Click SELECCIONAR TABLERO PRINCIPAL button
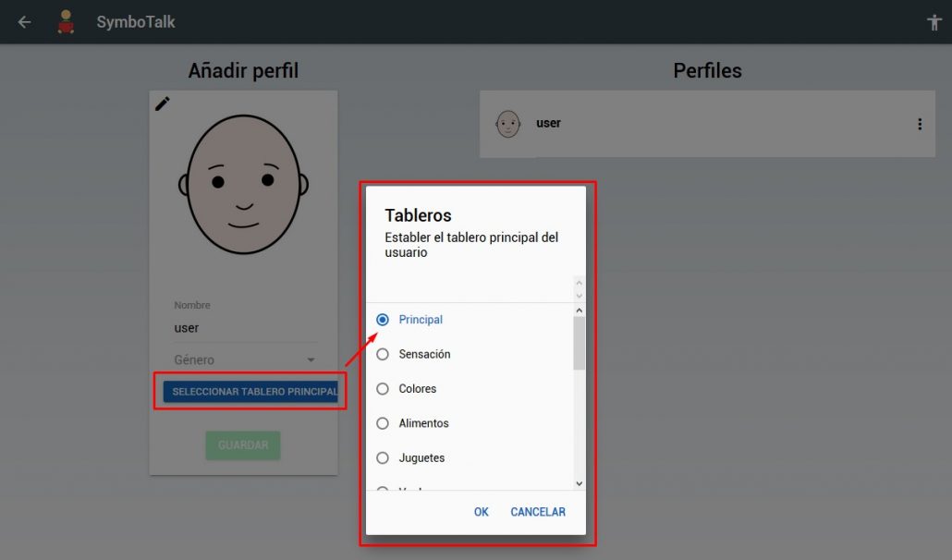The height and width of the screenshot is (560, 952). [x=251, y=391]
